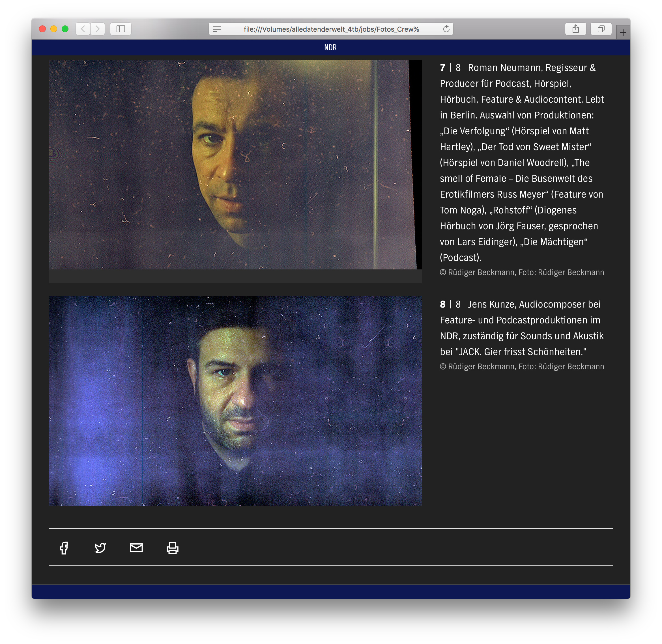
Task: Go back to previous page
Action: (83, 29)
